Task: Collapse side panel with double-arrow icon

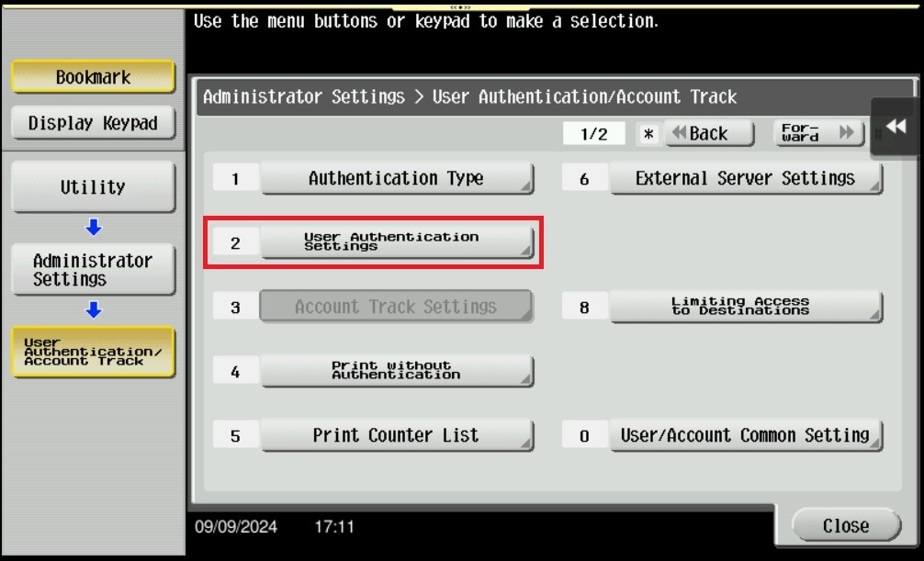Action: pos(896,128)
